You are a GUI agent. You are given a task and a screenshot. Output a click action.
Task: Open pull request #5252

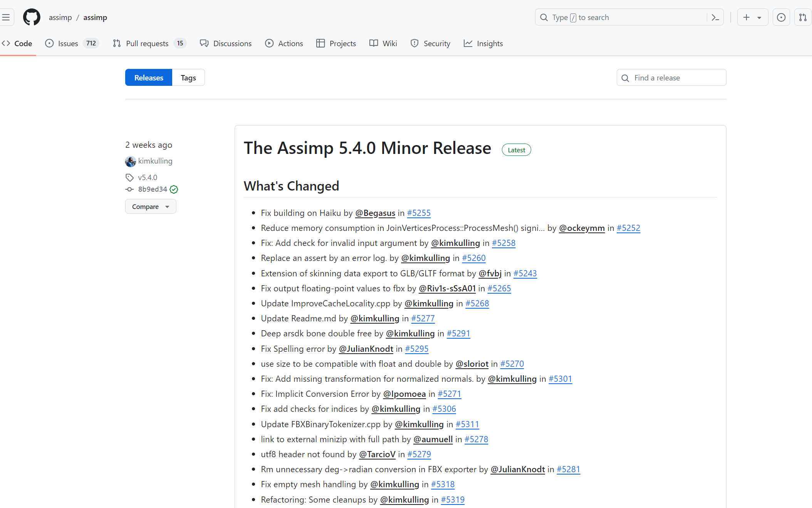coord(628,228)
